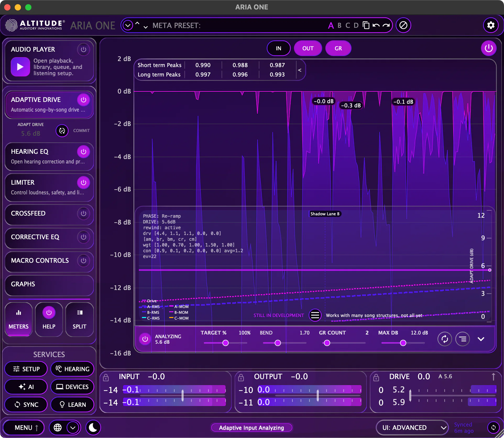Open the globe language icon

[x=58, y=428]
